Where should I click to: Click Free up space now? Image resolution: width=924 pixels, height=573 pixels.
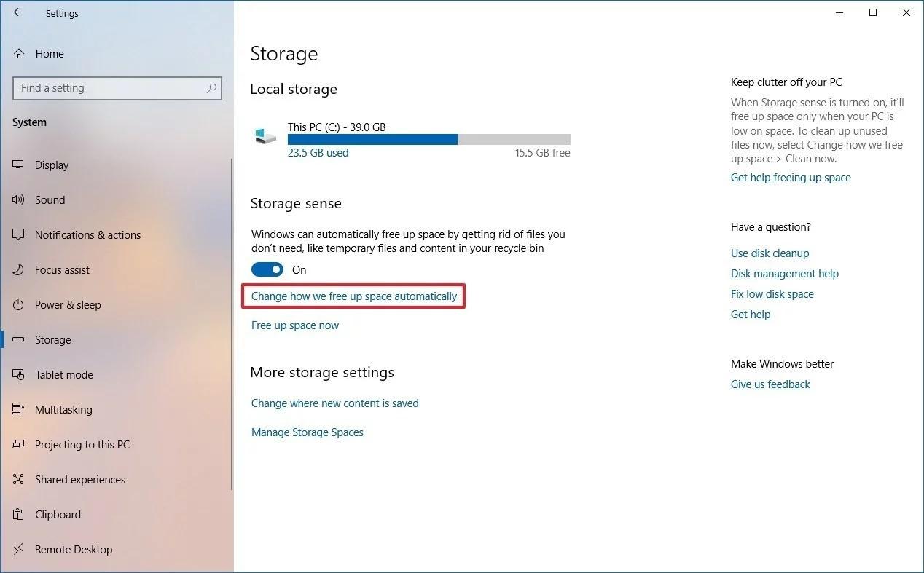294,325
